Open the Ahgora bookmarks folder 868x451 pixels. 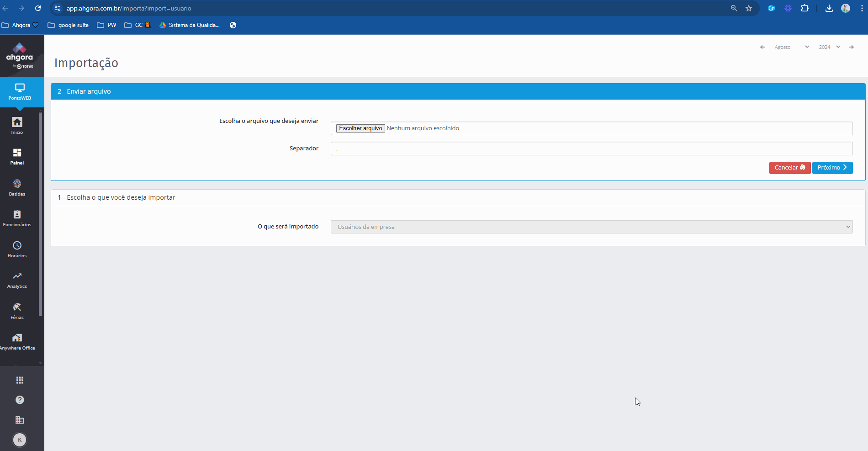[x=20, y=25]
